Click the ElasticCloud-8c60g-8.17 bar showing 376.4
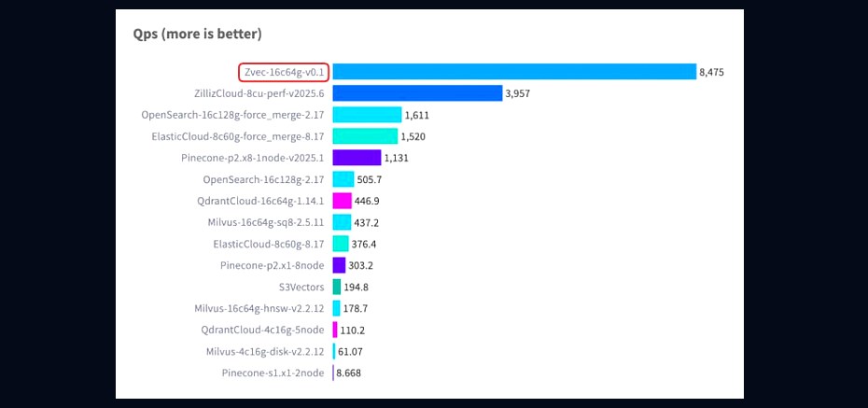The height and width of the screenshot is (408, 868). click(x=341, y=244)
